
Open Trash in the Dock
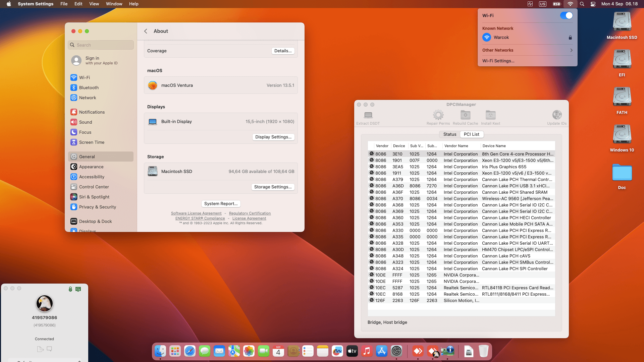click(483, 351)
